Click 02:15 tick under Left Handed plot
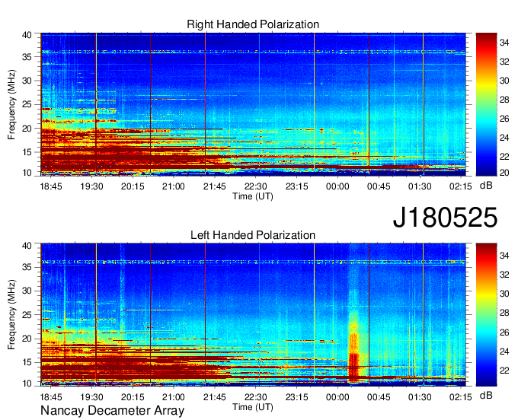This screenshot has width=518, height=420. tap(461, 397)
